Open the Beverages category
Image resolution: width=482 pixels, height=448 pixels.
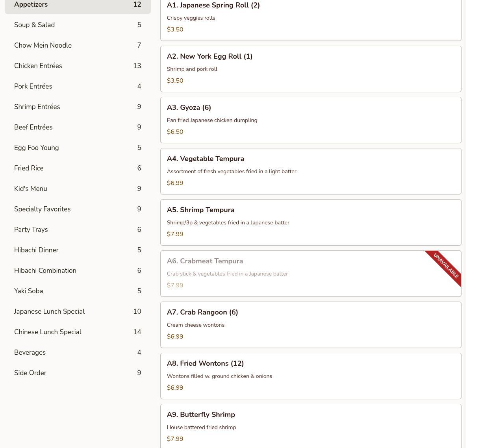[x=78, y=352]
